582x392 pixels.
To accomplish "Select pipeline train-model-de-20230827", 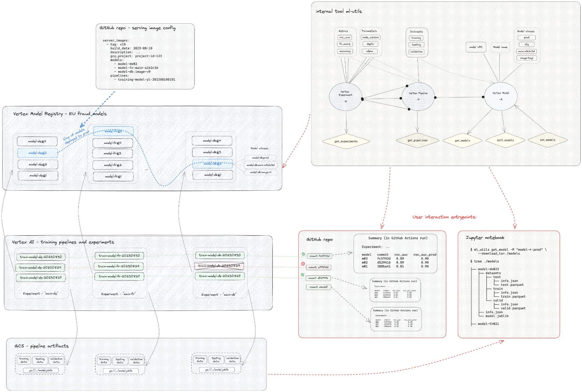I will [x=40, y=278].
